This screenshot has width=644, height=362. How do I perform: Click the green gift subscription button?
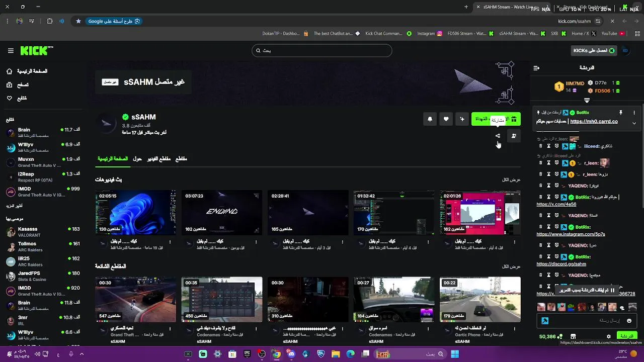496,119
